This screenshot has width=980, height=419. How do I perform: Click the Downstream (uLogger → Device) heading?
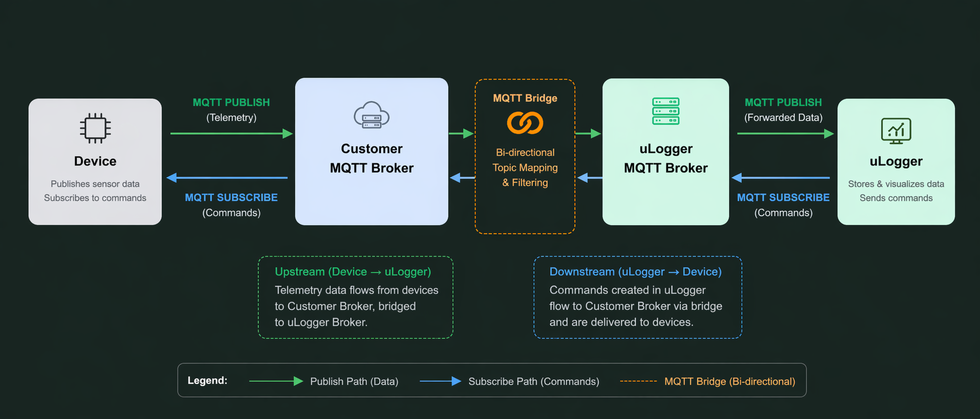click(x=635, y=272)
